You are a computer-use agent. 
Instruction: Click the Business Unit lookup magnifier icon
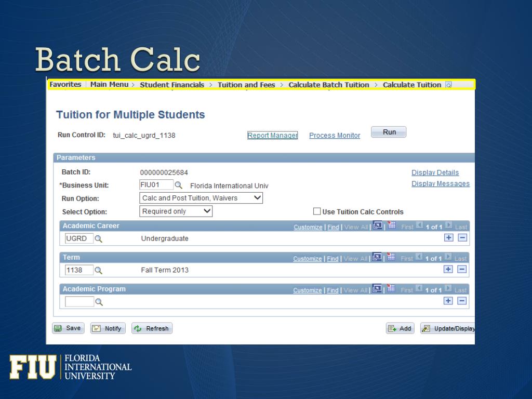coord(179,185)
